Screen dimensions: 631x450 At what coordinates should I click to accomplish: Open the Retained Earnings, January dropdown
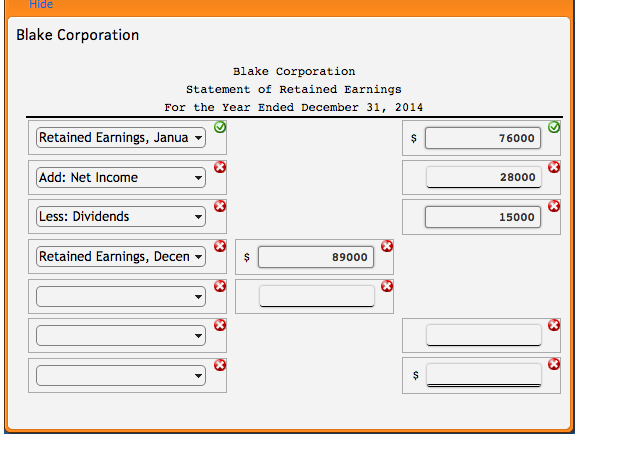tap(120, 138)
